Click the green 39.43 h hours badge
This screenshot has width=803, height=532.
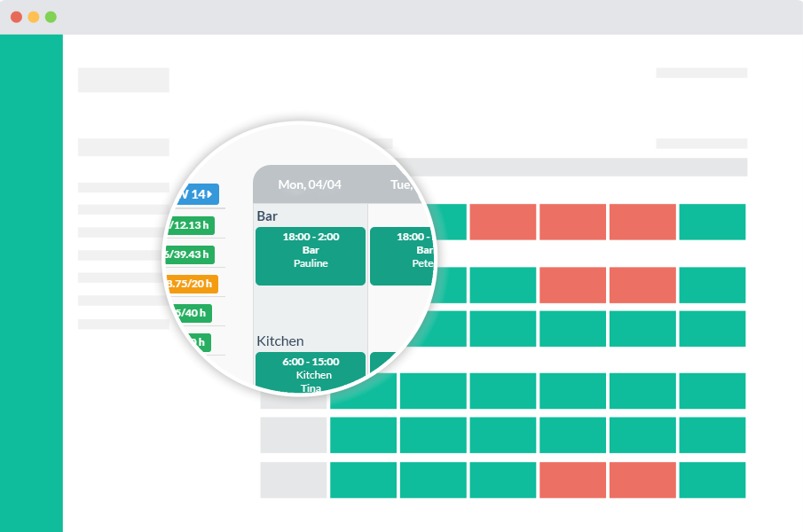click(189, 254)
